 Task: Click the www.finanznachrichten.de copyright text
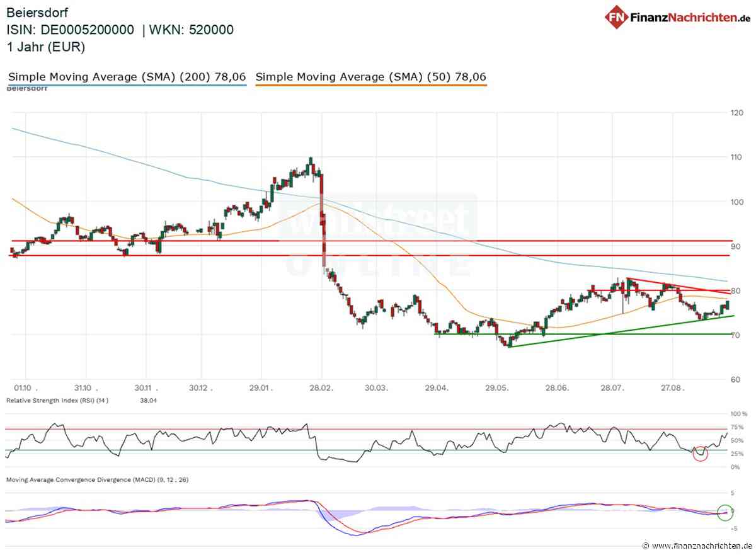696,546
